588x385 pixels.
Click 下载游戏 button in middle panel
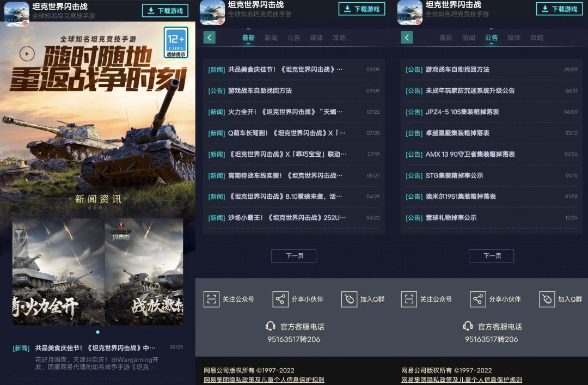tap(362, 9)
